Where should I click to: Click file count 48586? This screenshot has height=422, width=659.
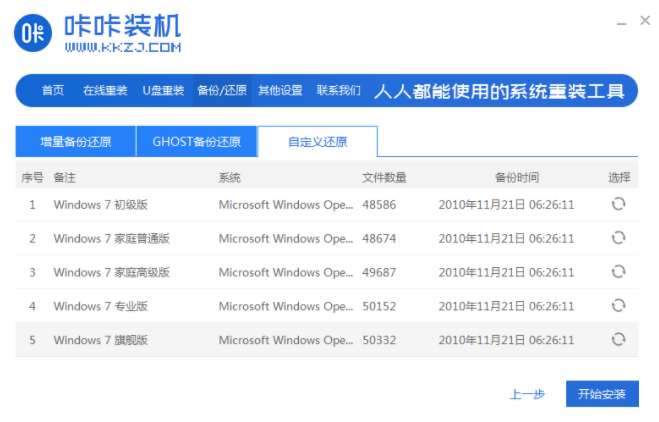pyautogui.click(x=379, y=205)
